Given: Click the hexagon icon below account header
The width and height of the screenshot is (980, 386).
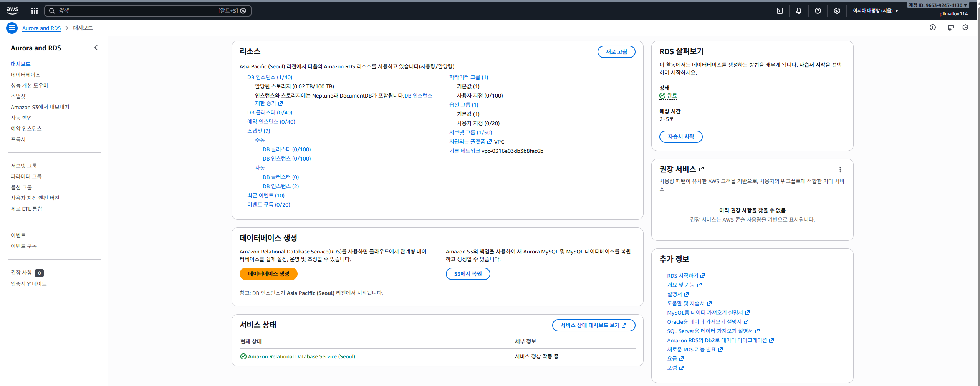Looking at the screenshot, I should pyautogui.click(x=965, y=27).
